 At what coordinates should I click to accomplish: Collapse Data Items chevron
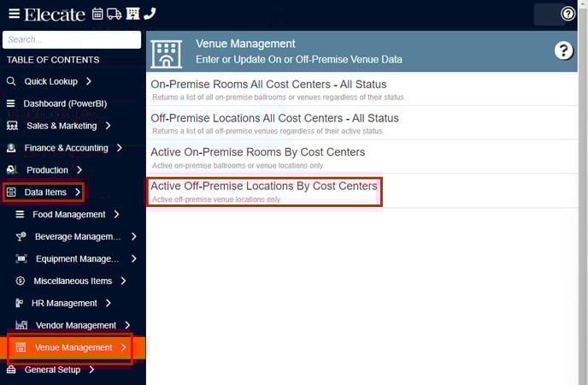pos(78,192)
